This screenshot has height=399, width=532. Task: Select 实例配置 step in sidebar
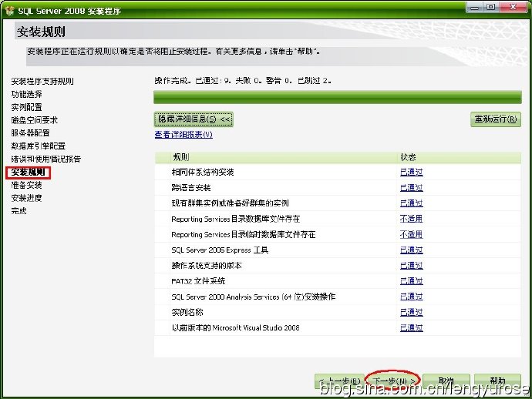point(26,107)
